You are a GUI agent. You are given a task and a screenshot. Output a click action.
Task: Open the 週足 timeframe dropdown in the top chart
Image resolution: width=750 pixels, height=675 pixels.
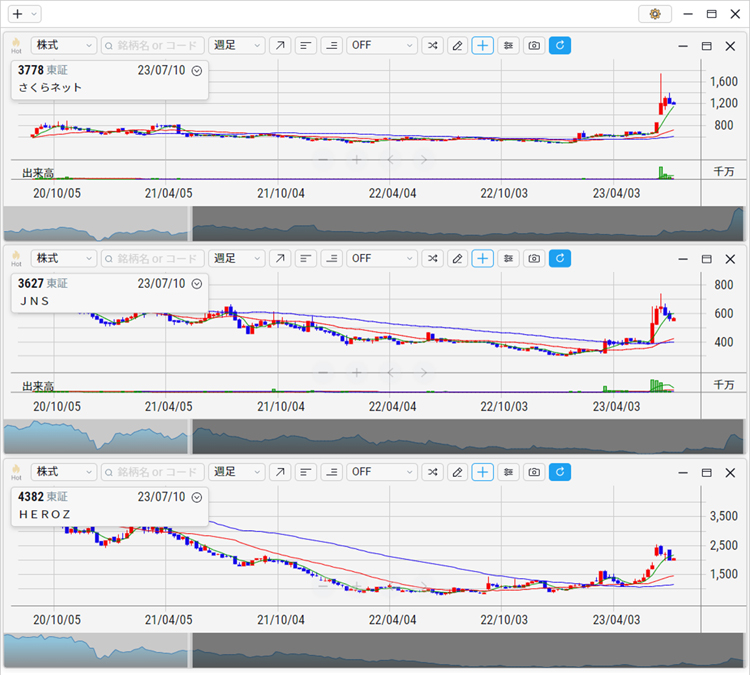237,45
